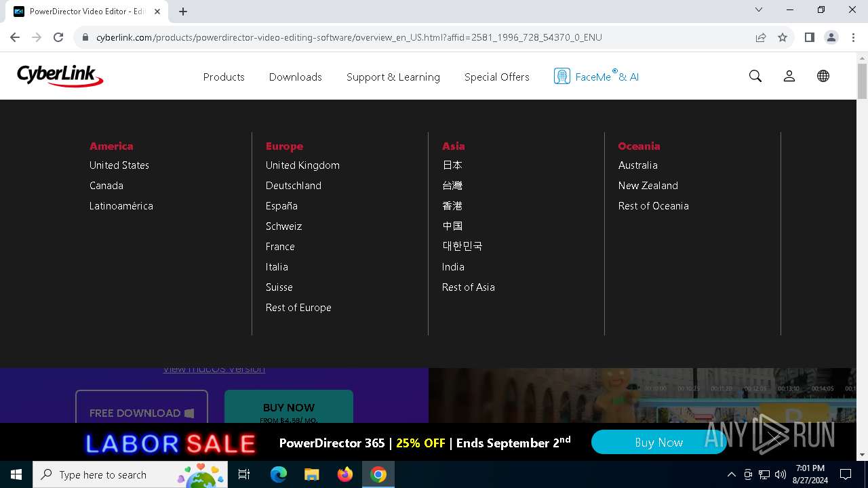Click Buy Now in Labor Sale banner
The width and height of the screenshot is (868, 488).
coord(658,443)
